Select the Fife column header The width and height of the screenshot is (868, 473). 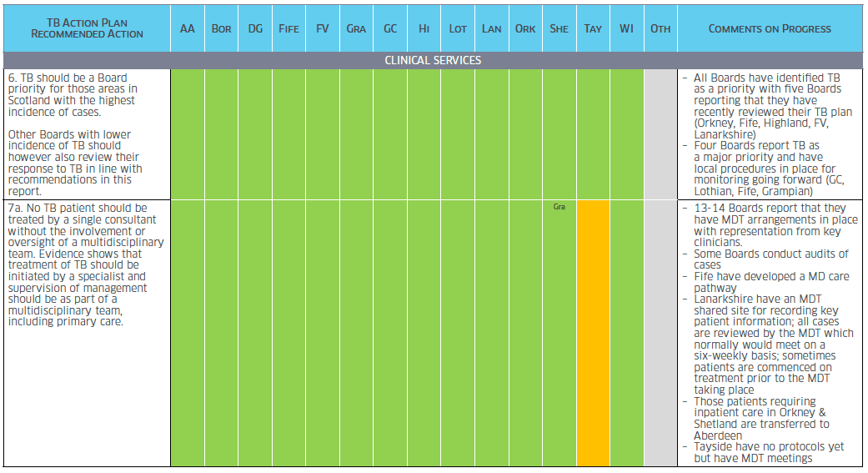coord(289,28)
